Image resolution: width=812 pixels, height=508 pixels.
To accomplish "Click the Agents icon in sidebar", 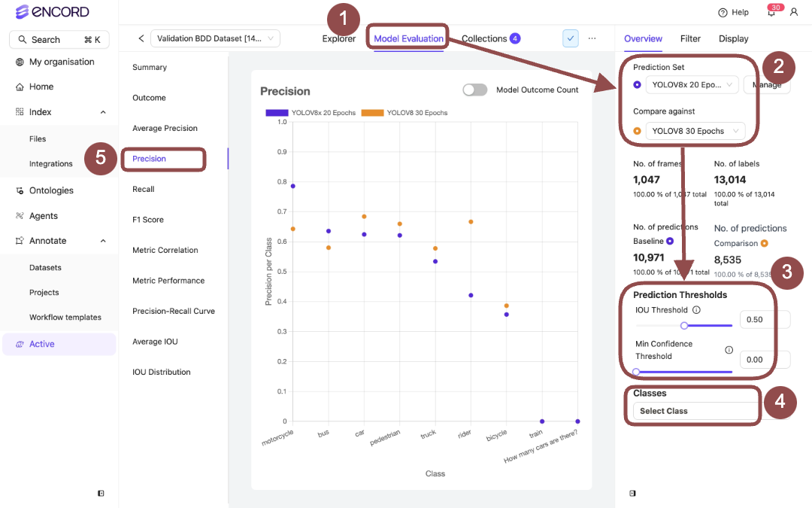I will click(x=20, y=216).
